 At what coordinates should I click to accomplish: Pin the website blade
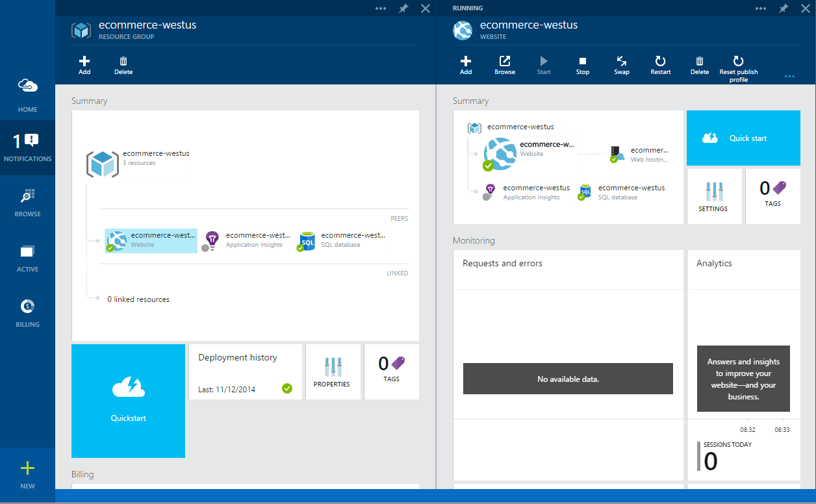[x=784, y=8]
